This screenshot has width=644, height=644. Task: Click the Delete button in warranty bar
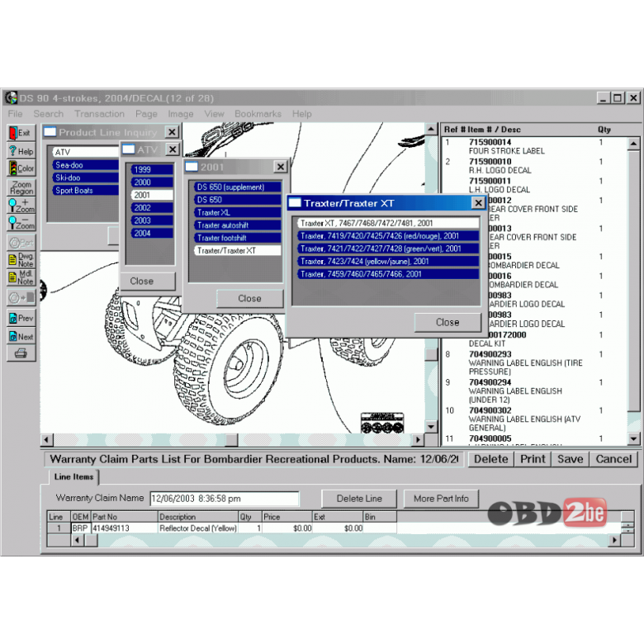491,459
